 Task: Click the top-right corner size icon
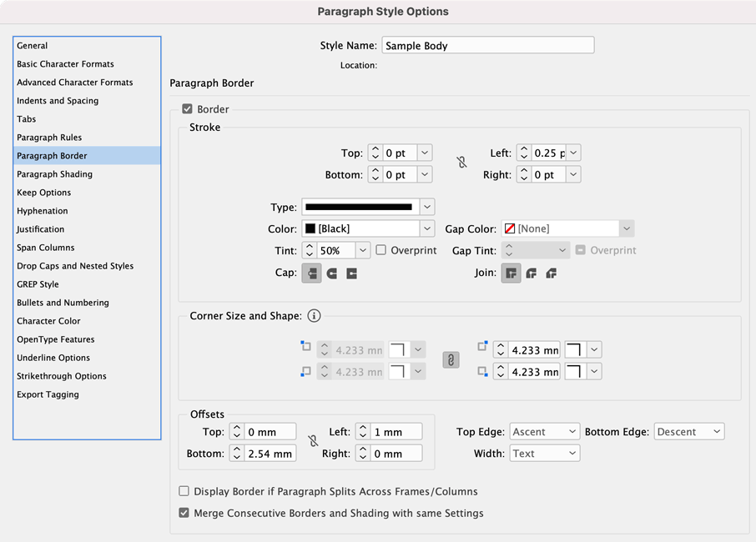point(482,346)
